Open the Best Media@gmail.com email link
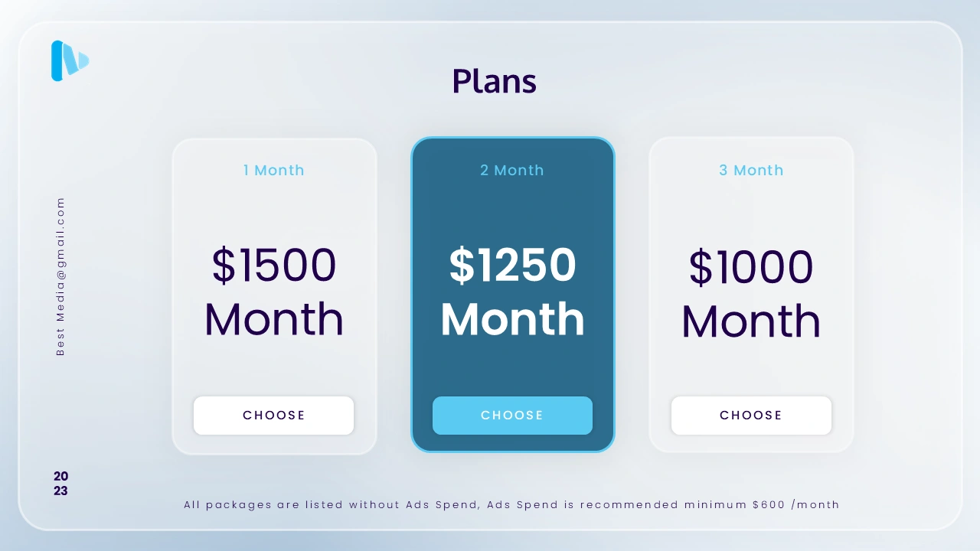The height and width of the screenshot is (551, 980). point(60,276)
